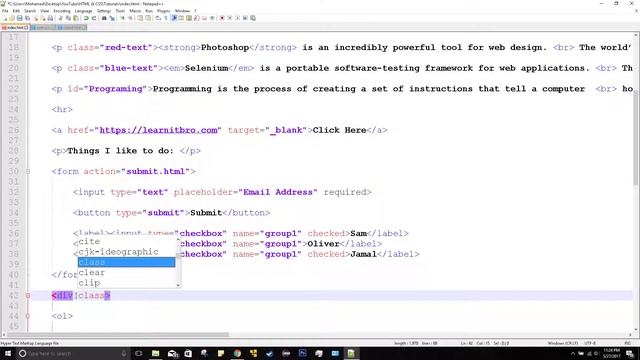Viewport: 640px width, 360px height.
Task: Click the Replace toolbar icon
Action: (112, 18)
